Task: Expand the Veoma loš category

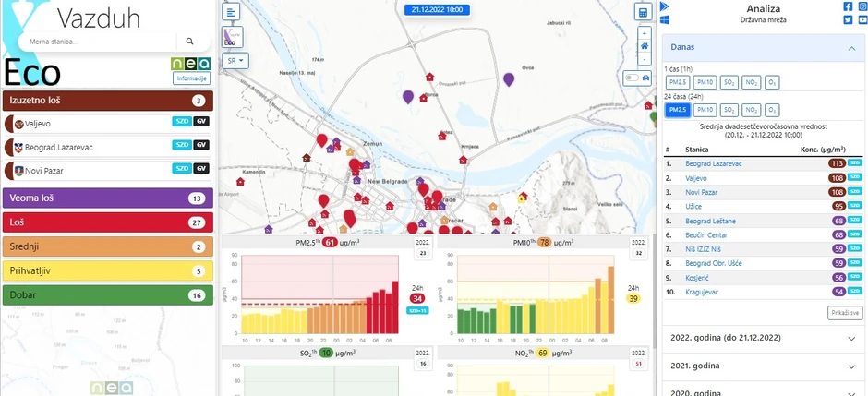Action: 107,198
